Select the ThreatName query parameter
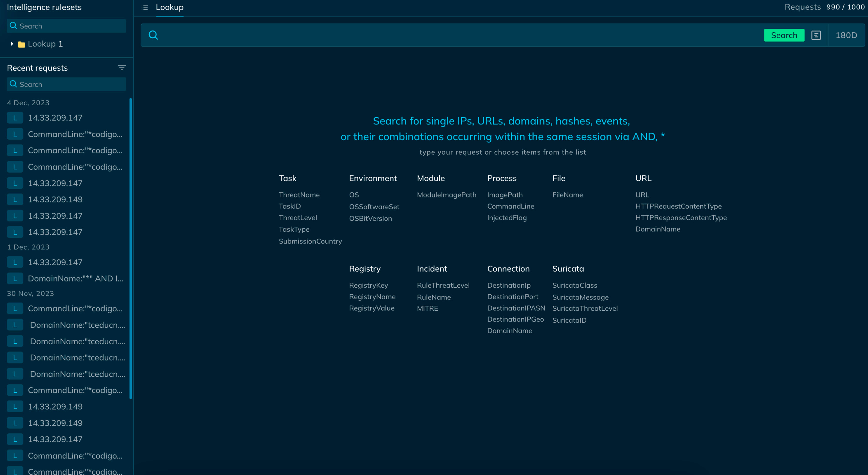 pos(299,195)
